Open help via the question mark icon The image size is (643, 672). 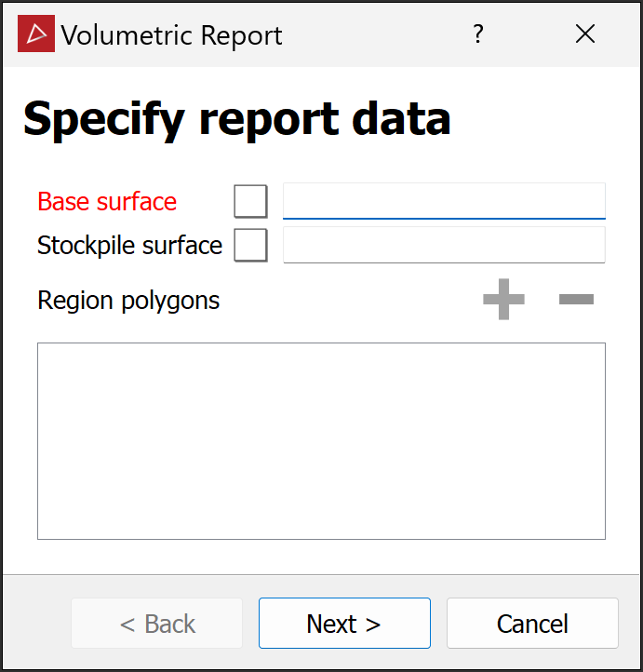478,35
